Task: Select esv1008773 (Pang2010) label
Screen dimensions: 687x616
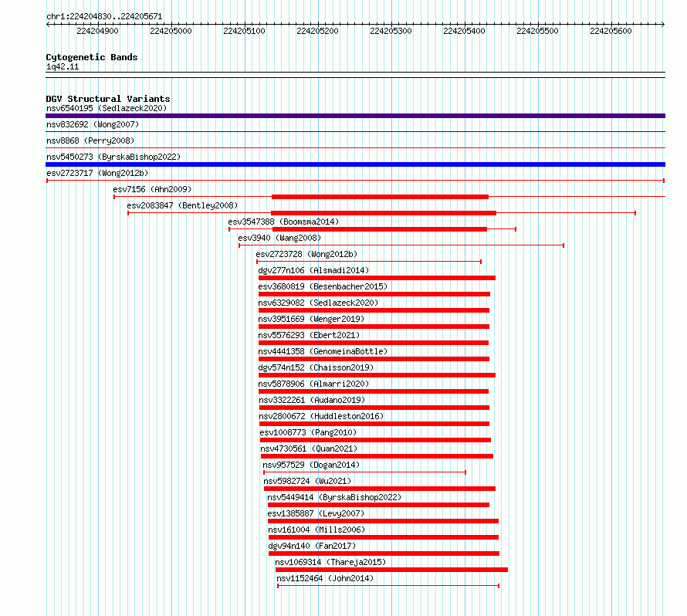Action: (308, 432)
